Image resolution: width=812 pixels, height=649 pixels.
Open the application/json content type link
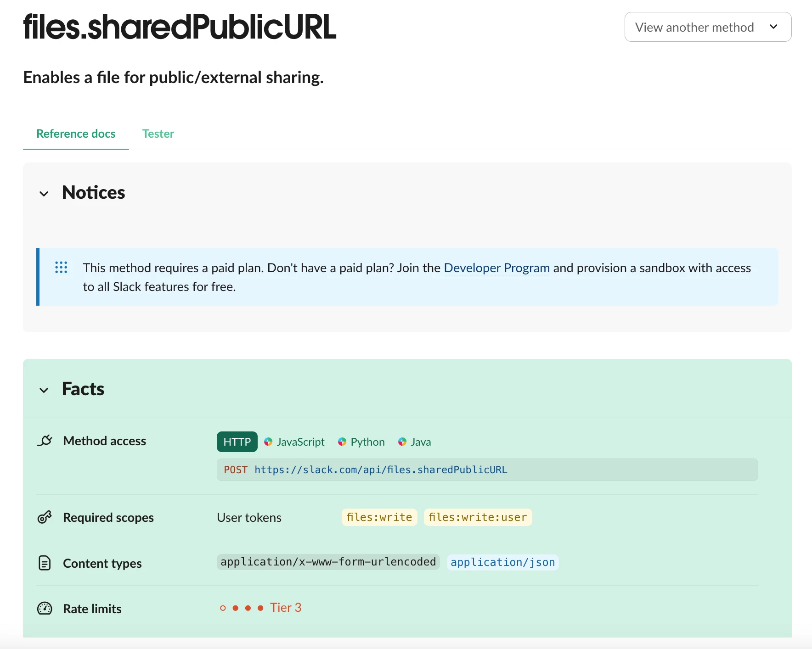click(502, 562)
